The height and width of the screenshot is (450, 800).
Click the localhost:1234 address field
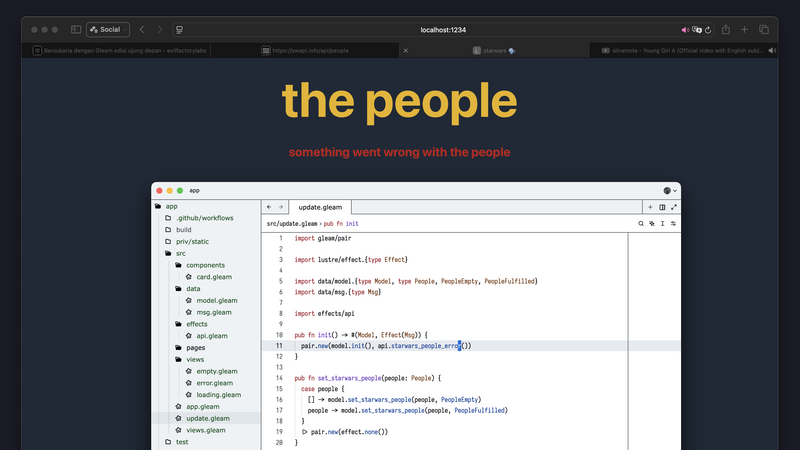pyautogui.click(x=443, y=30)
